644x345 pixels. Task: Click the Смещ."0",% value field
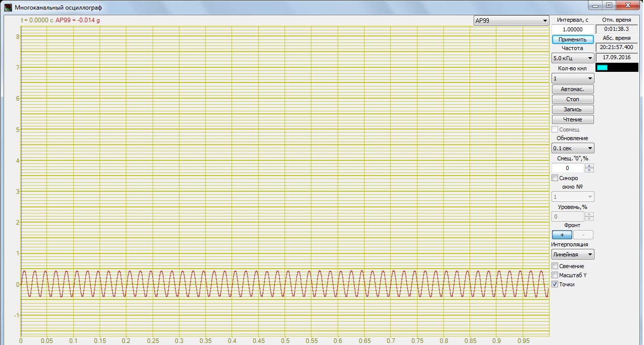click(568, 168)
